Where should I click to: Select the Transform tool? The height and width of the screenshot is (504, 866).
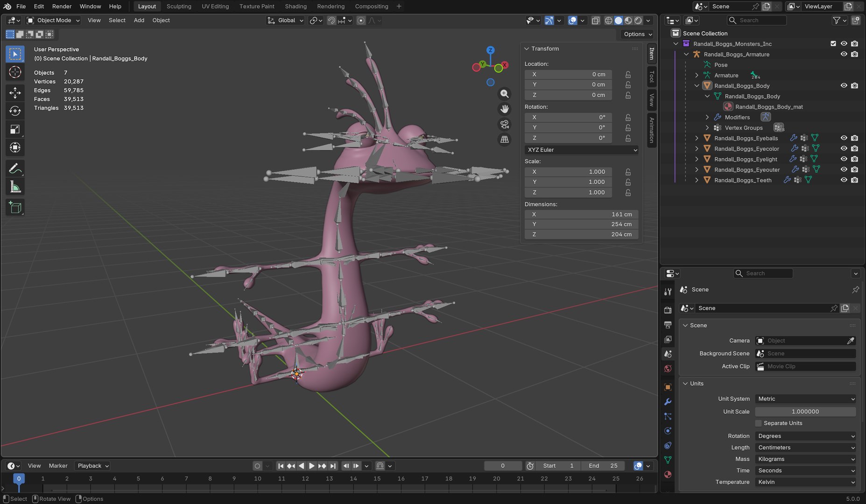point(15,147)
